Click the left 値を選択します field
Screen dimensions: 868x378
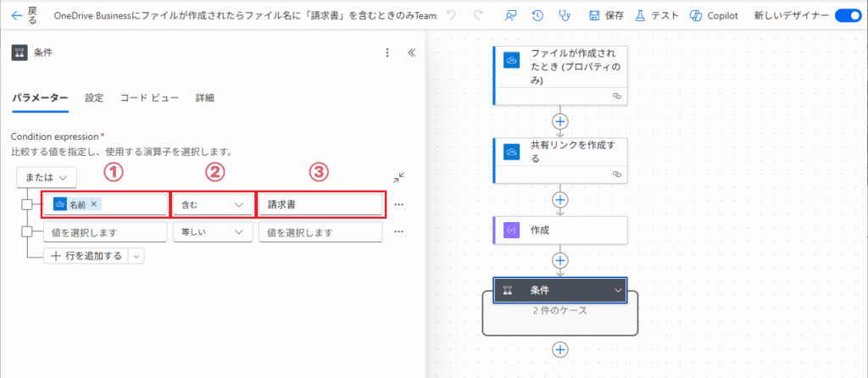tap(105, 232)
